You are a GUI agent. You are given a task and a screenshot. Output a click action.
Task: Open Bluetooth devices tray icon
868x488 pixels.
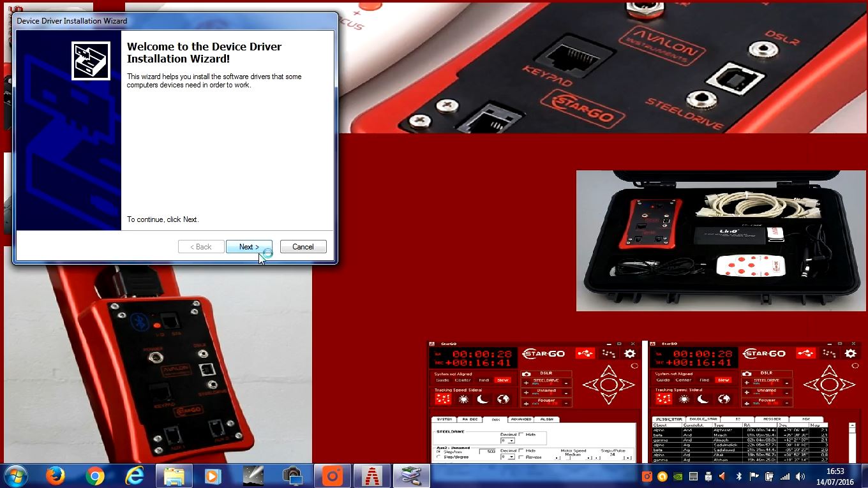pyautogui.click(x=739, y=477)
